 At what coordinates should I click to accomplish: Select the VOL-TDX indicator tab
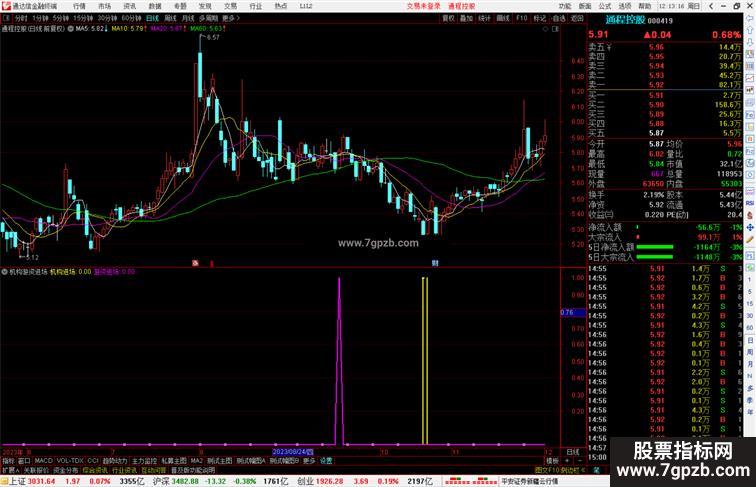69,461
